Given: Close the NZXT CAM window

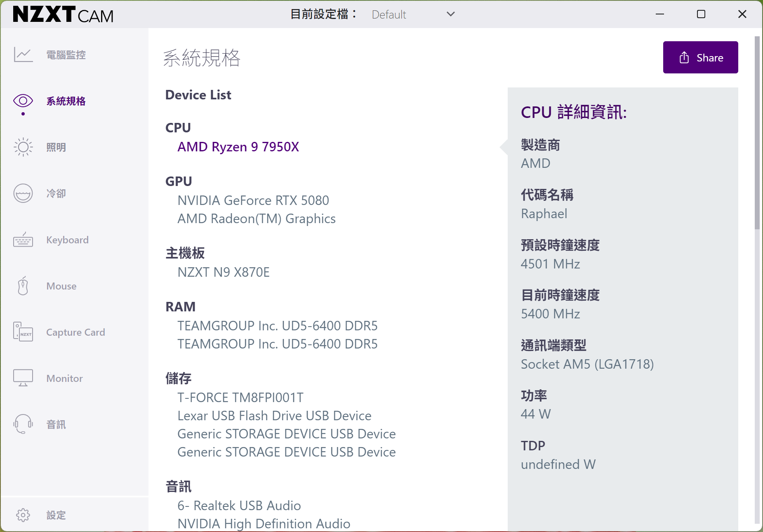Looking at the screenshot, I should 742,14.
